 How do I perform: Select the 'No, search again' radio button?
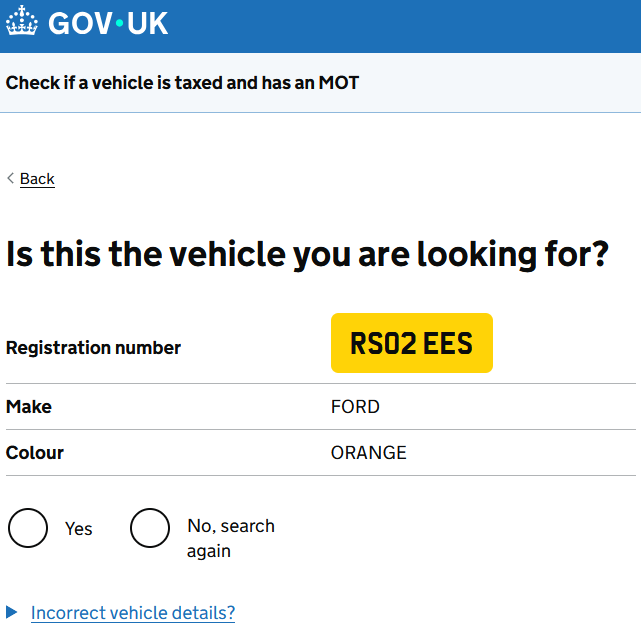click(x=150, y=528)
